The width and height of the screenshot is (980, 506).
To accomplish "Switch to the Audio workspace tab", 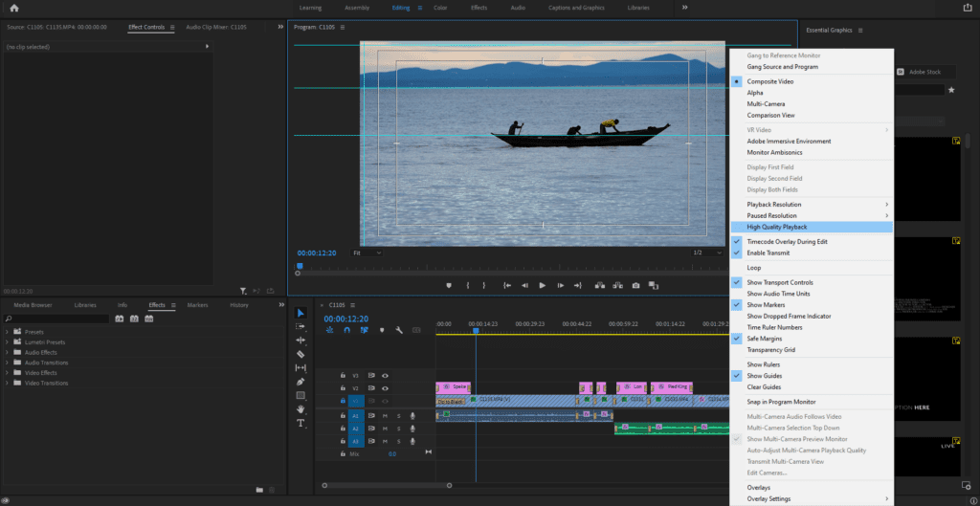I will click(518, 8).
